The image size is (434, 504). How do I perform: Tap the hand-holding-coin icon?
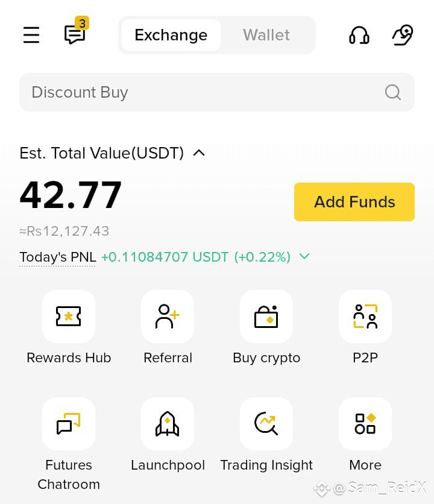(x=403, y=35)
